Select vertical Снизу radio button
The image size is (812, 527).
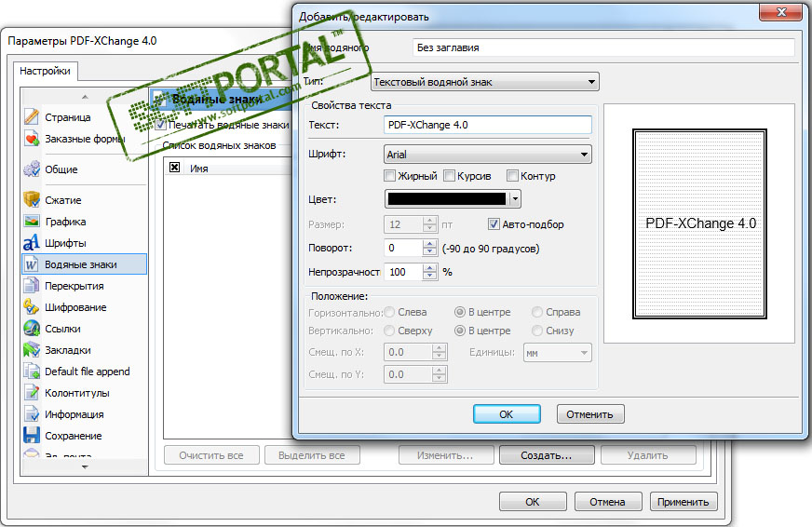[537, 331]
